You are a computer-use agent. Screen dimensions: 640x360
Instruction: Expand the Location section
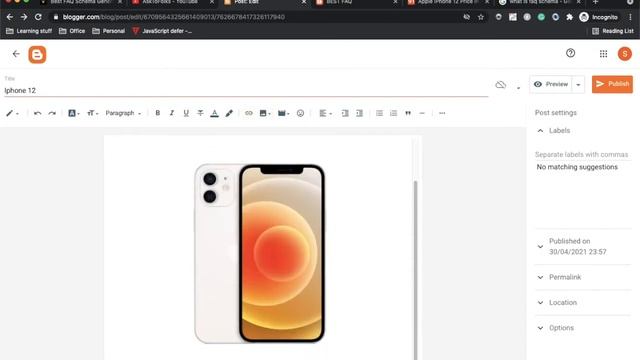pos(540,302)
